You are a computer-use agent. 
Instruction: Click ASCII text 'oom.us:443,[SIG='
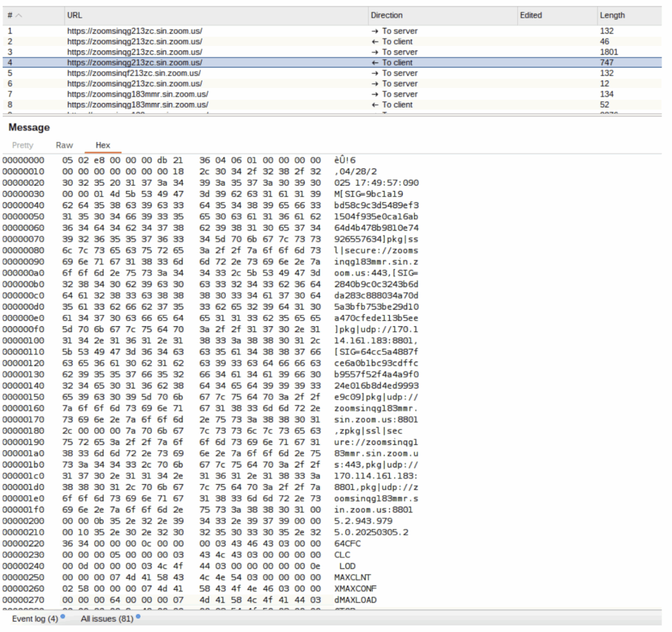point(376,273)
